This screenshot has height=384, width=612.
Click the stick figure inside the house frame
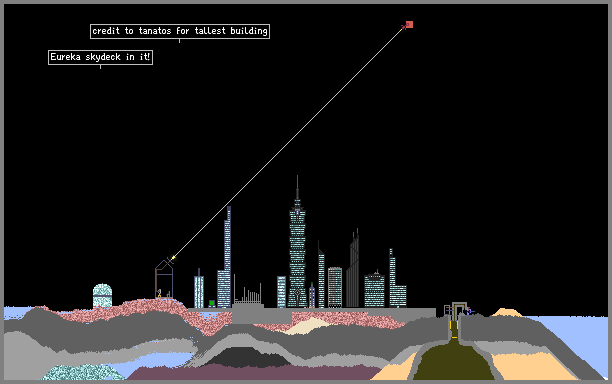(x=159, y=293)
